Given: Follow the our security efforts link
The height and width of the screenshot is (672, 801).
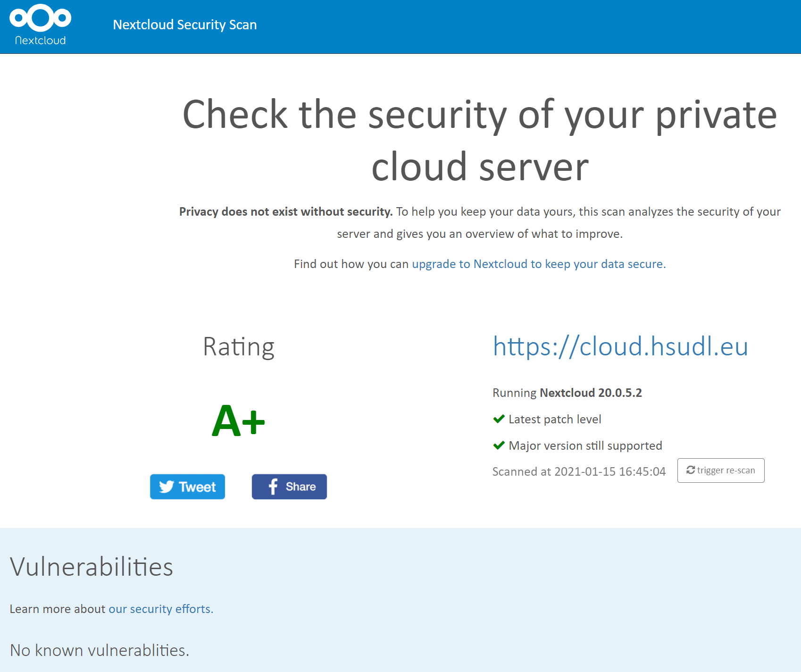Looking at the screenshot, I should tap(161, 609).
